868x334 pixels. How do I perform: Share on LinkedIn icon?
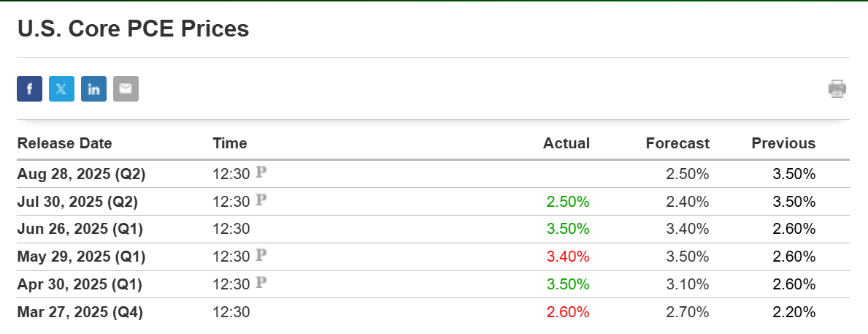coord(93,88)
